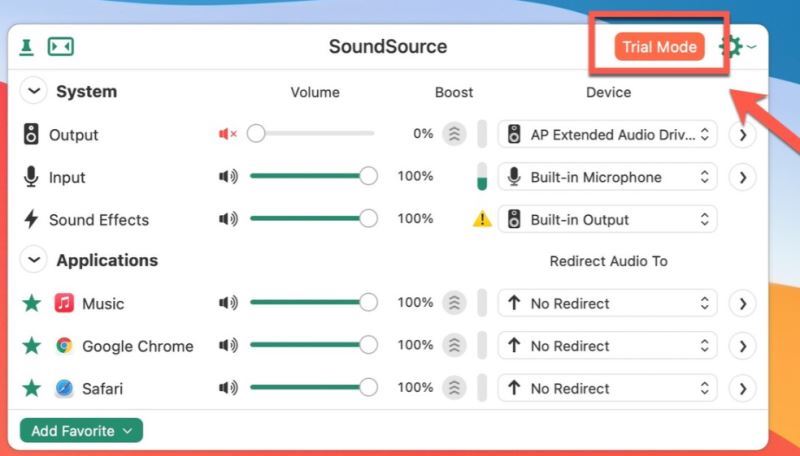Image resolution: width=800 pixels, height=456 pixels.
Task: Adjust the Music volume slider
Action: click(313, 302)
